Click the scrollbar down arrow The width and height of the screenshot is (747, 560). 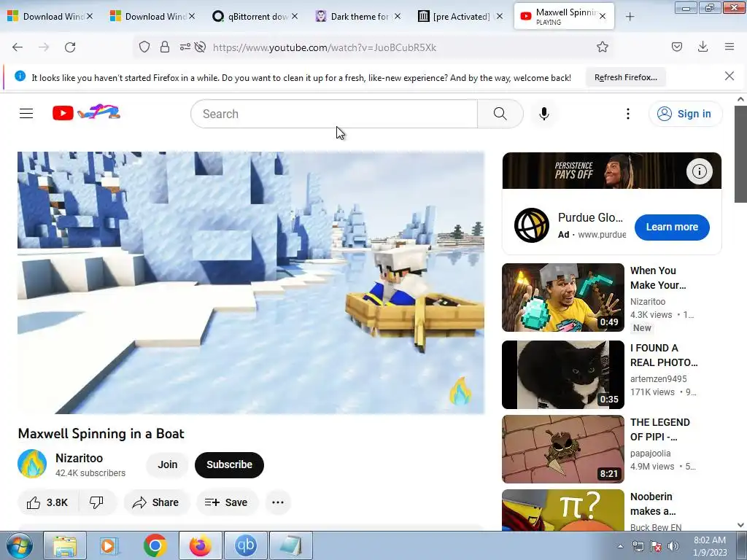(x=741, y=525)
